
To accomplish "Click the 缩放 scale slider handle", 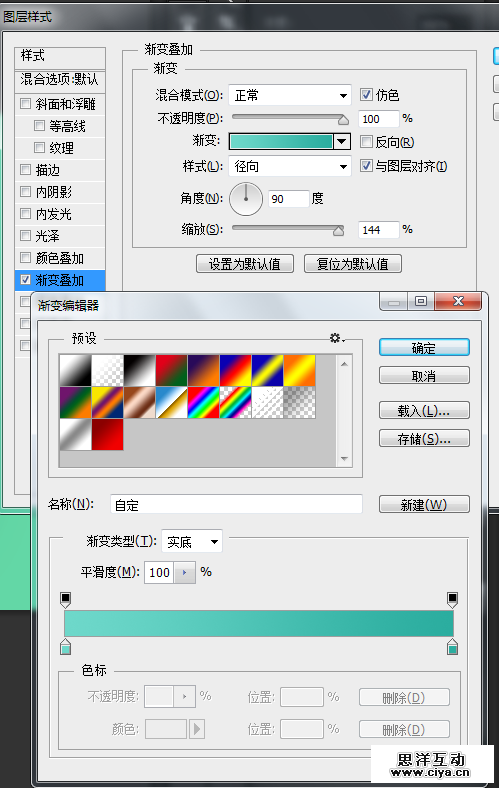I will pyautogui.click(x=339, y=231).
